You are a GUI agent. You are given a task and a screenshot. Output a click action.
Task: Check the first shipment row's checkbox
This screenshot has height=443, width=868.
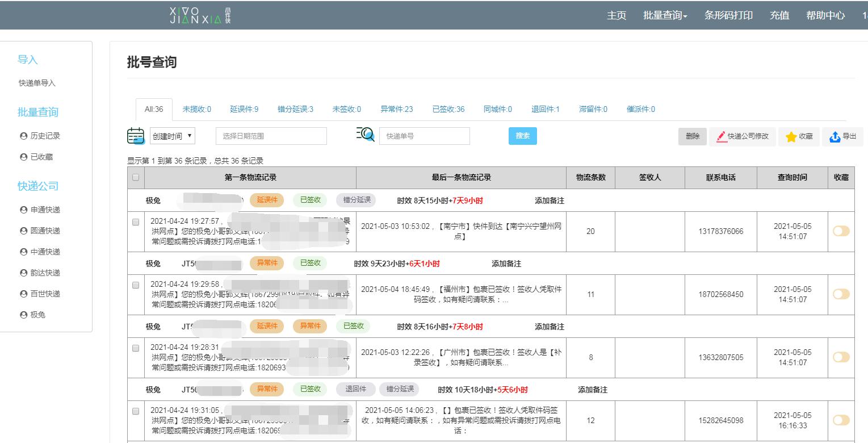(x=136, y=222)
